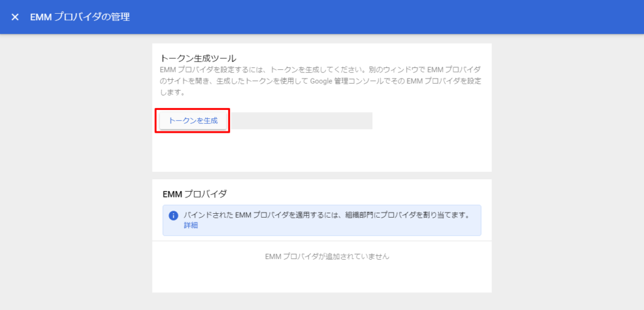Click the blue info icon in the banner

(x=173, y=215)
